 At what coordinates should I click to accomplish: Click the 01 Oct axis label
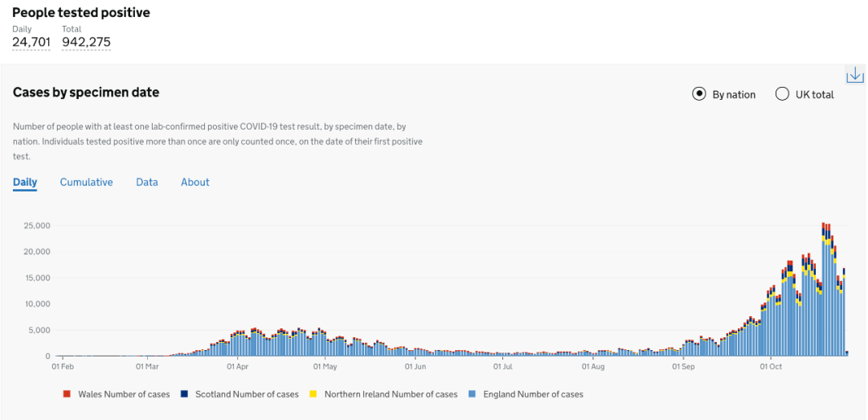(771, 366)
